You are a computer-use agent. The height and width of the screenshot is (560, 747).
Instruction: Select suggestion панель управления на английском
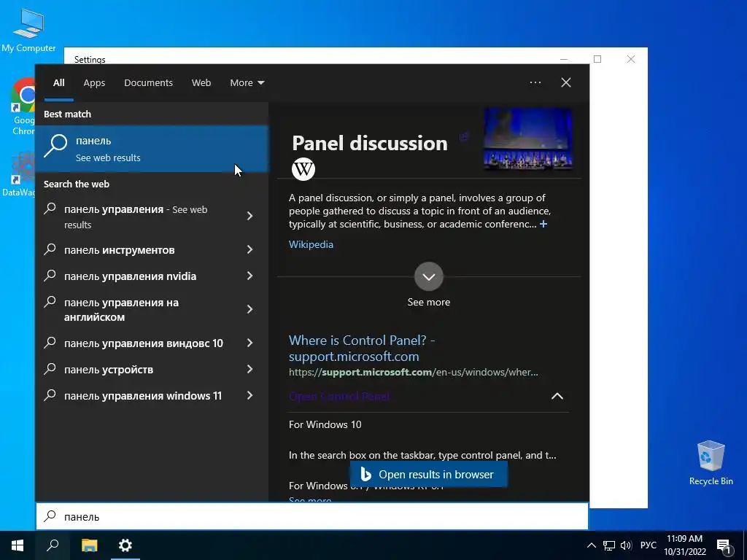[122, 309]
